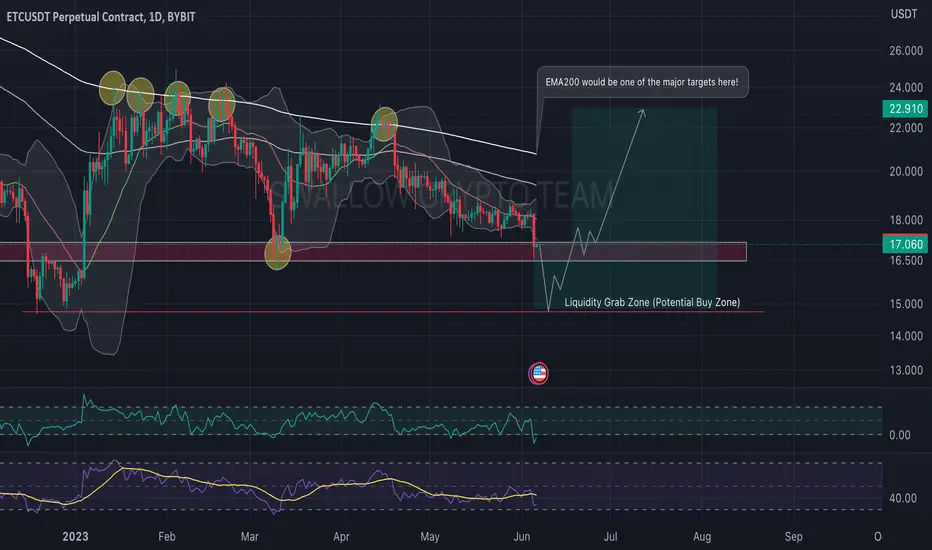The image size is (932, 550).
Task: Click the 0.00 oscillator axis value
Action: coord(900,435)
